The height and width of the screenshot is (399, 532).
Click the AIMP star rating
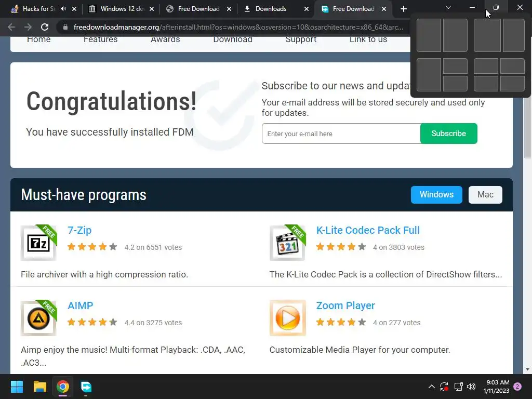(x=92, y=322)
